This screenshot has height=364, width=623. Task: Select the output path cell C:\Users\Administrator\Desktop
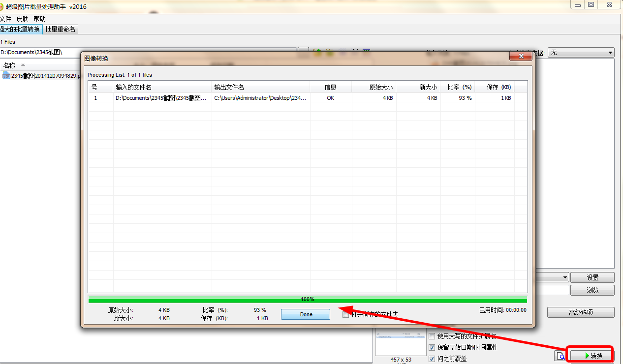(260, 98)
